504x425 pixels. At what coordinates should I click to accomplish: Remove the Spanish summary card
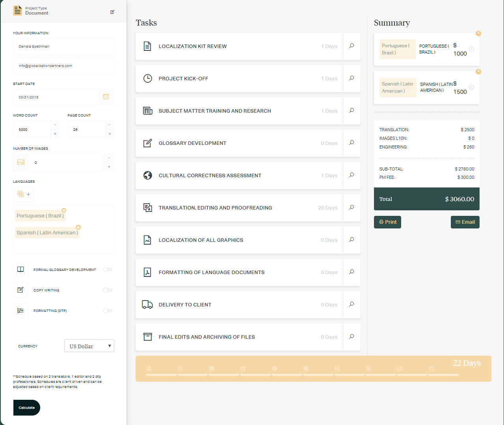coord(478,72)
